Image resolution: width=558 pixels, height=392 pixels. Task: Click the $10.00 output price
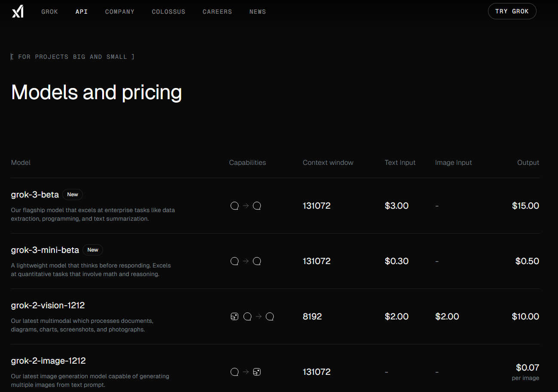point(525,316)
